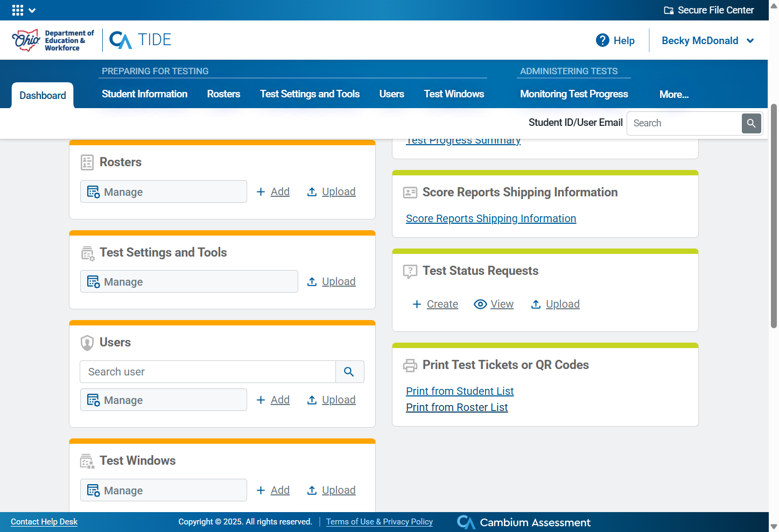Image resolution: width=779 pixels, height=532 pixels.
Task: Open the app switcher grid icon
Action: pyautogui.click(x=18, y=10)
